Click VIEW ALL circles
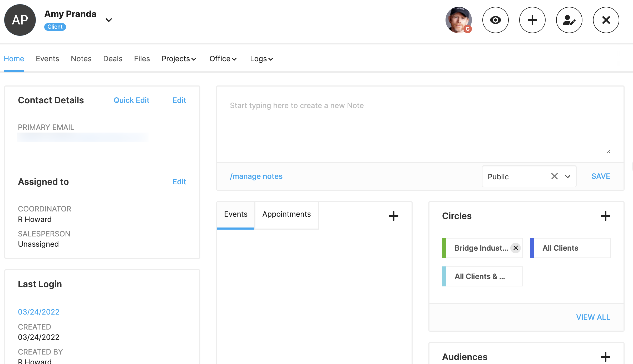633x364 pixels. tap(593, 317)
